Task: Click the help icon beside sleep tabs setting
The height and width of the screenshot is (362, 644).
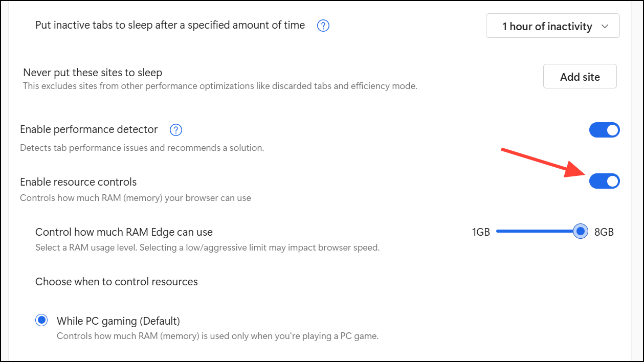Action: coord(323,26)
